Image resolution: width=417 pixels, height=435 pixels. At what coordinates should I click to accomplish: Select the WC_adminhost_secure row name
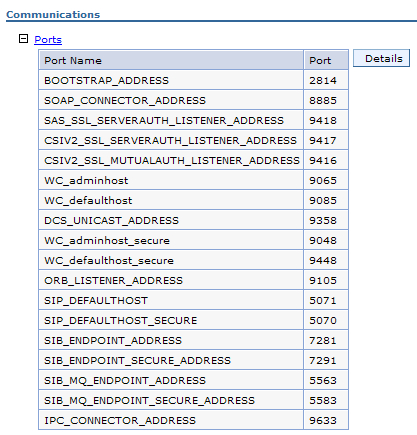pos(107,240)
